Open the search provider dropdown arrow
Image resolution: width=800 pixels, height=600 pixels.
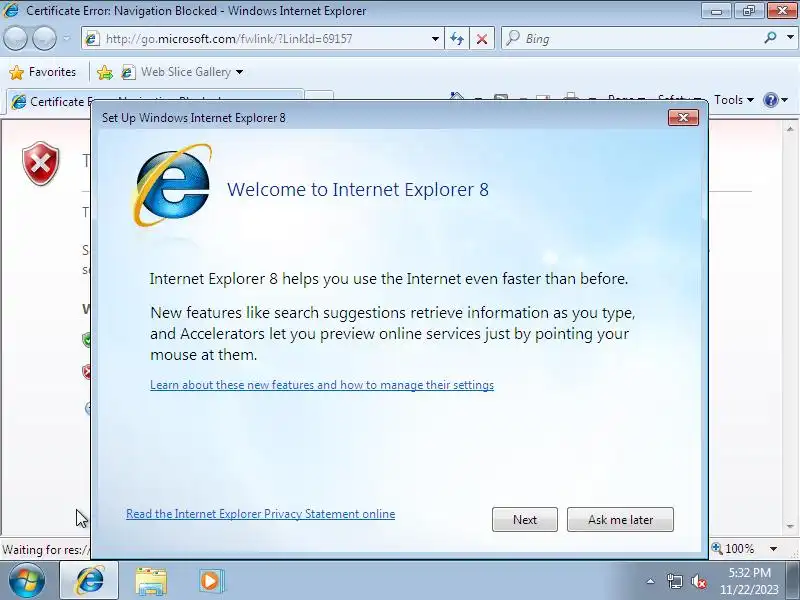click(790, 38)
